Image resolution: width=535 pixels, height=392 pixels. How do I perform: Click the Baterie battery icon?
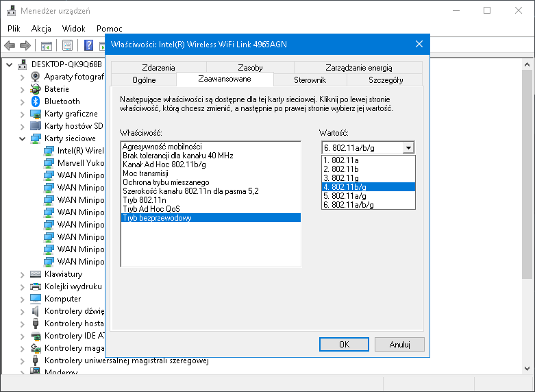36,89
